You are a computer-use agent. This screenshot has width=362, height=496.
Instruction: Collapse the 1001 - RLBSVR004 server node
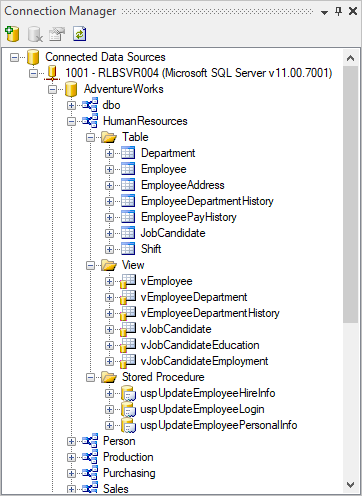pos(33,73)
